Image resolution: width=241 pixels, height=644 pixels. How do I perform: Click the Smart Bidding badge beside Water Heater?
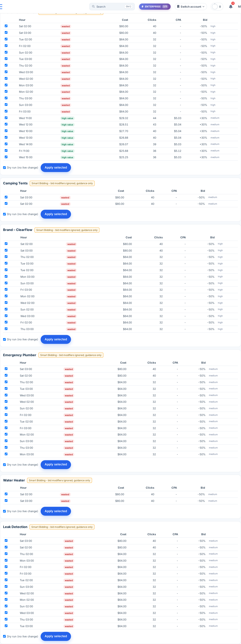click(60, 480)
